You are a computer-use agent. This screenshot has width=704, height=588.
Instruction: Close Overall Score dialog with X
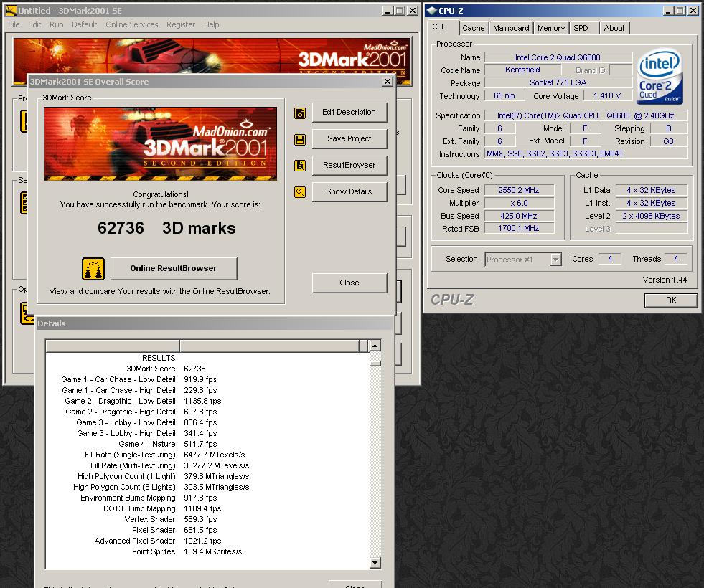pos(387,81)
